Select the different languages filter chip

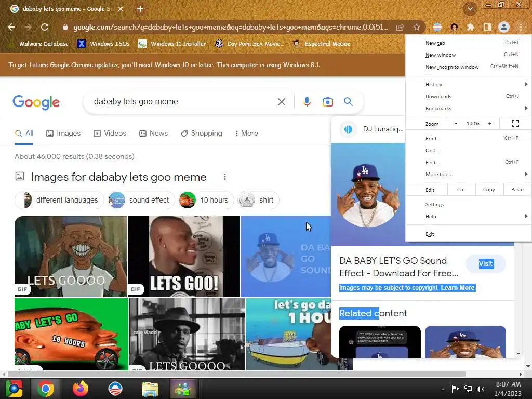(59, 200)
